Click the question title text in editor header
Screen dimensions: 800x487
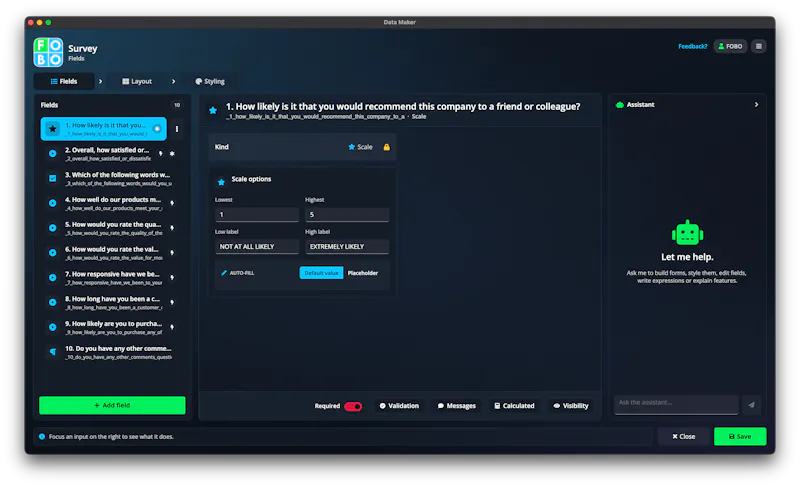point(403,107)
